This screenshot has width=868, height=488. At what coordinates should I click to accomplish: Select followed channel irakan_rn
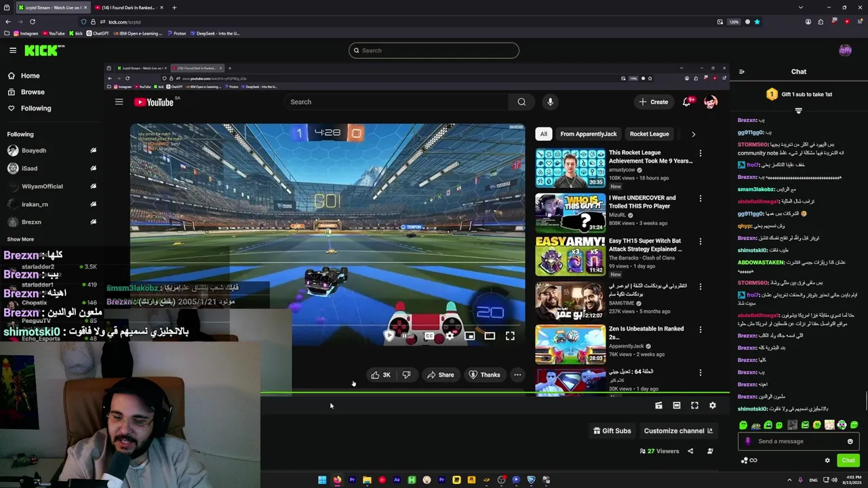click(x=52, y=204)
